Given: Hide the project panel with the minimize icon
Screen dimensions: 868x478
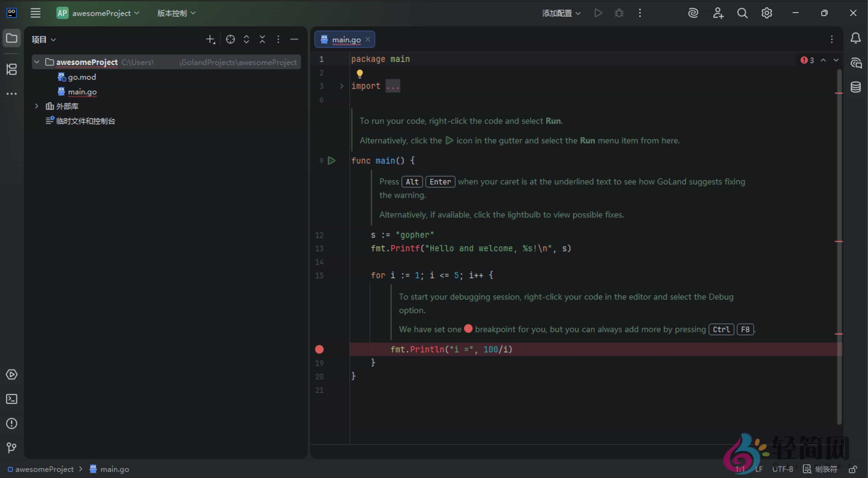Looking at the screenshot, I should [x=294, y=39].
